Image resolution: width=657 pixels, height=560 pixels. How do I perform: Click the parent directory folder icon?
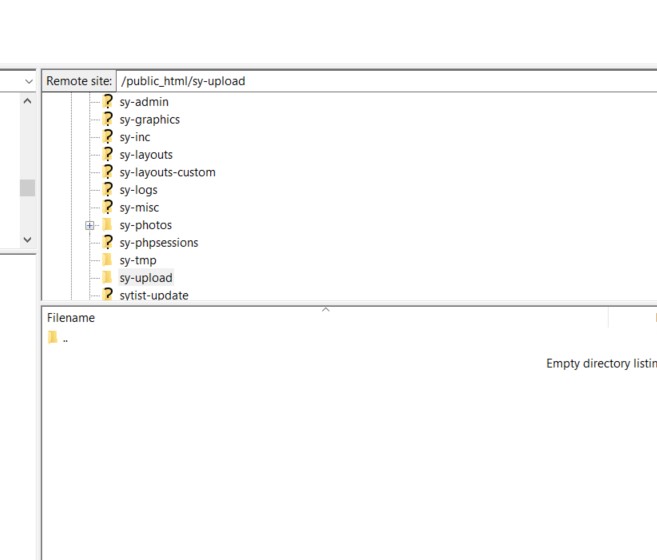point(52,337)
